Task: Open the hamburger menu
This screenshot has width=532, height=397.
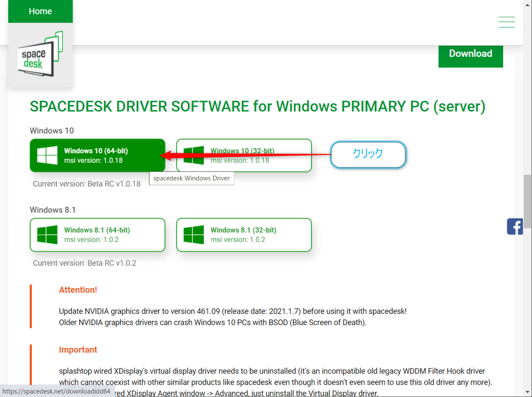Action: click(x=506, y=22)
